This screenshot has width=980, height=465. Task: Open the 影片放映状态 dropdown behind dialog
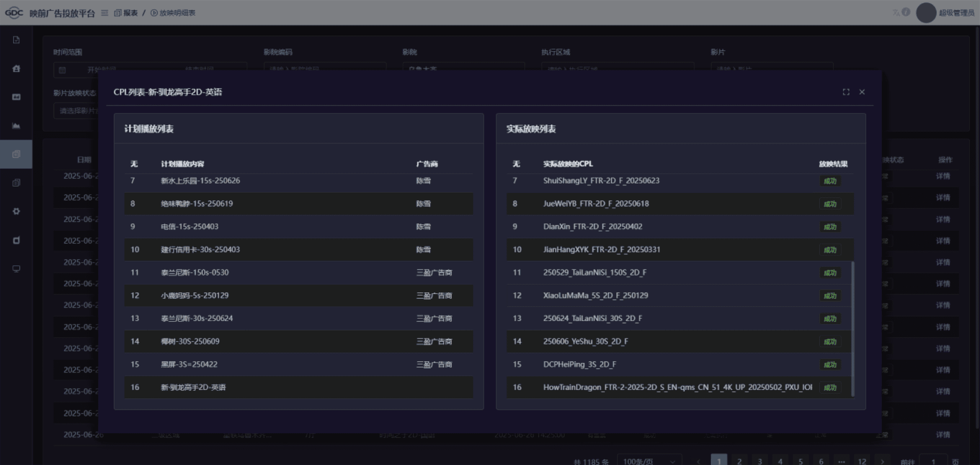(x=76, y=111)
